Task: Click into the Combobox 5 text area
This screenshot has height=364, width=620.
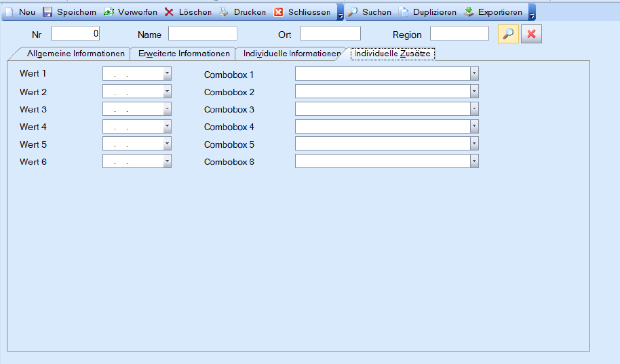Action: 383,144
